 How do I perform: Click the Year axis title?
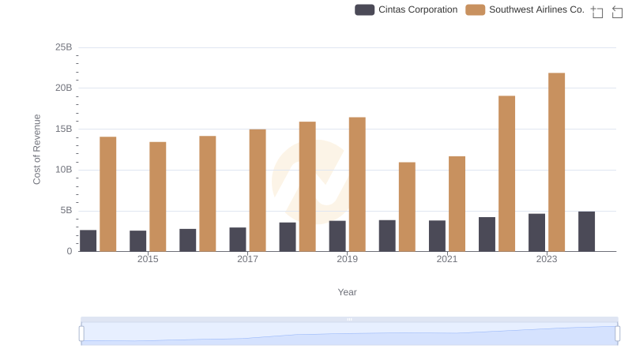pos(347,292)
